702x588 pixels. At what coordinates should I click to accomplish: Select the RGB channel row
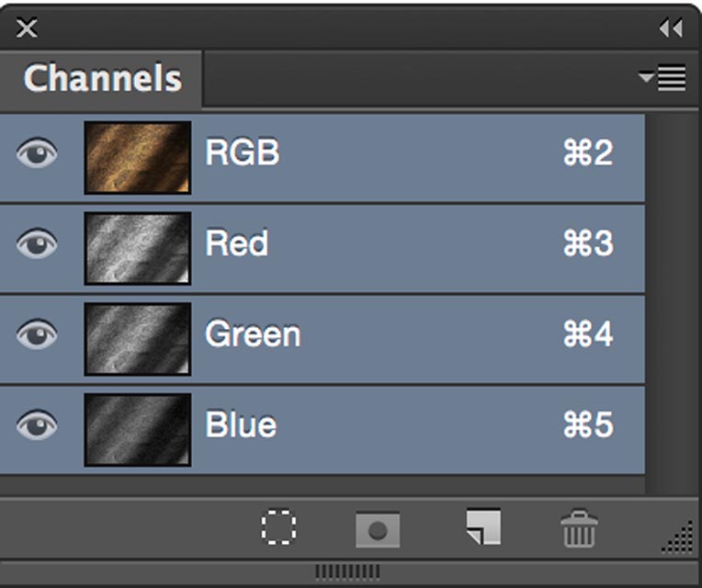pyautogui.click(x=323, y=157)
